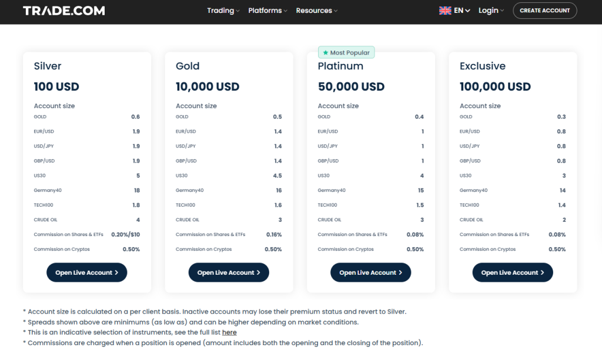This screenshot has width=602, height=364.
Task: Open the Trading menu
Action: 223,10
